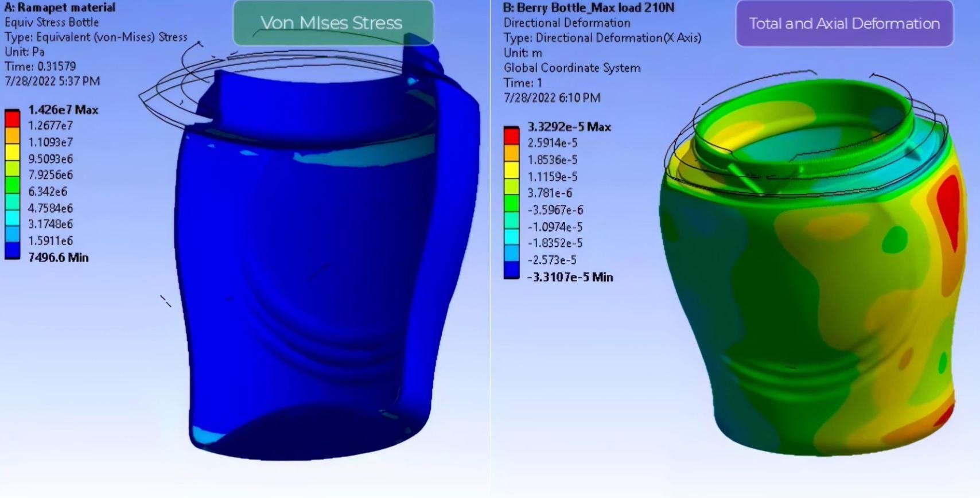This screenshot has width=980, height=498.
Task: Click the '6.342e6' legend value
Action: pyautogui.click(x=48, y=192)
